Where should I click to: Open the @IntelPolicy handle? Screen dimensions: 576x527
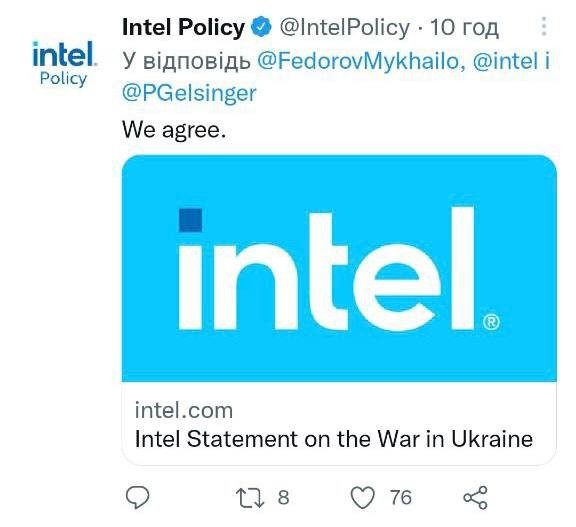click(345, 28)
